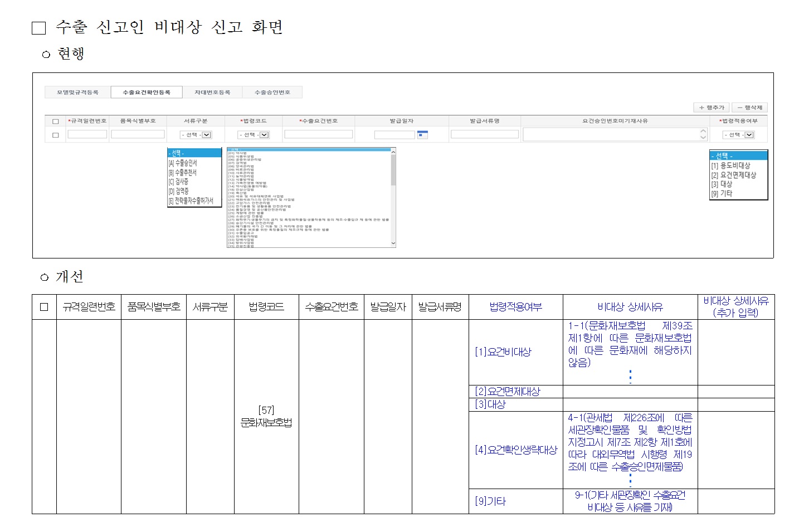This screenshot has height=532, width=799.
Task: Open the 수출승인번호 tab
Action: 272,92
